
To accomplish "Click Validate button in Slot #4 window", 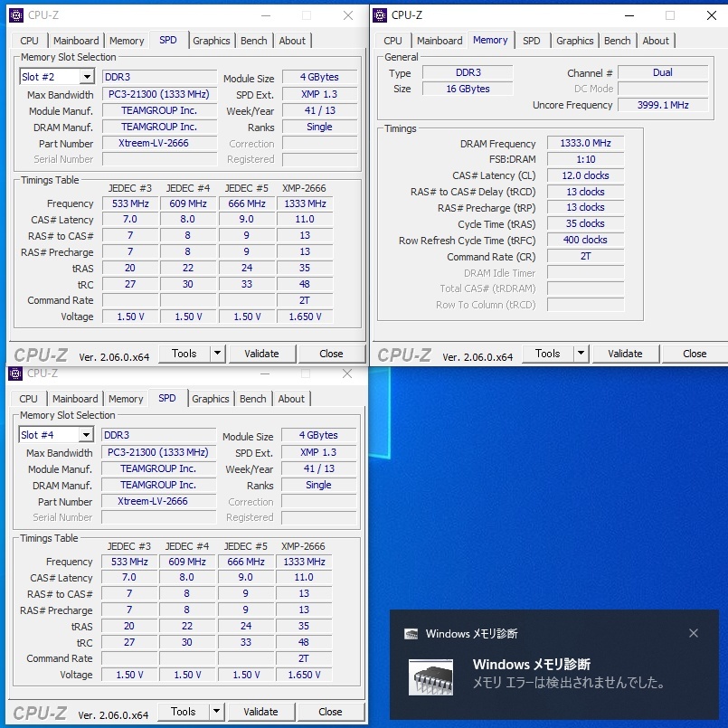I will pyautogui.click(x=261, y=712).
